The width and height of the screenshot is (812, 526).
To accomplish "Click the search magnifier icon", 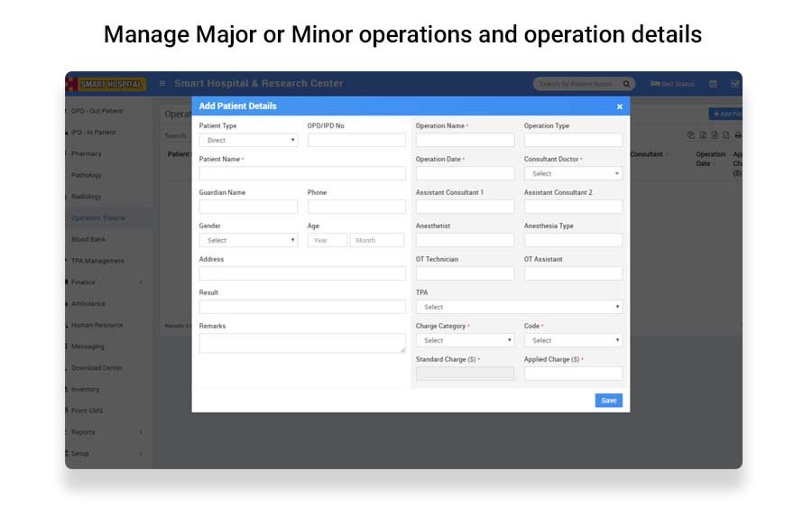I will (626, 84).
